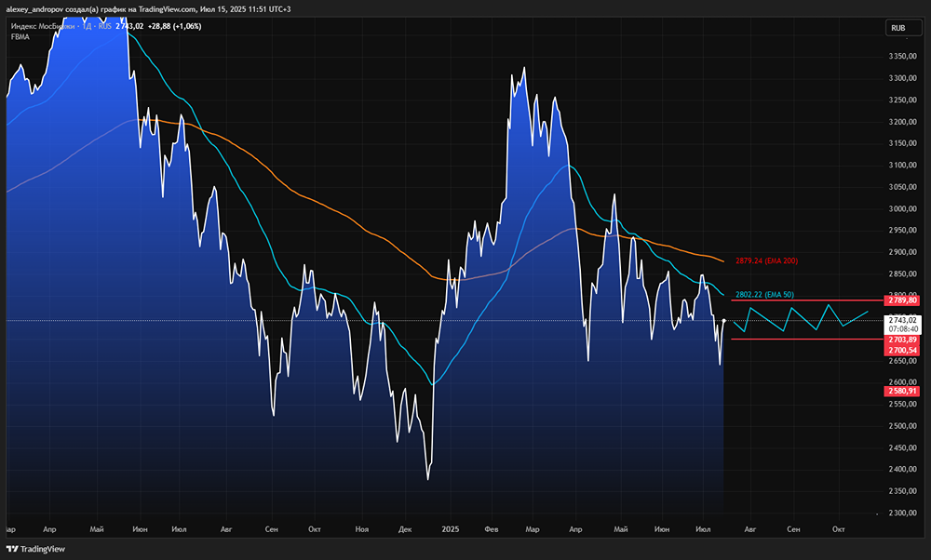Click the red 2703,89 price tag

[x=903, y=340]
